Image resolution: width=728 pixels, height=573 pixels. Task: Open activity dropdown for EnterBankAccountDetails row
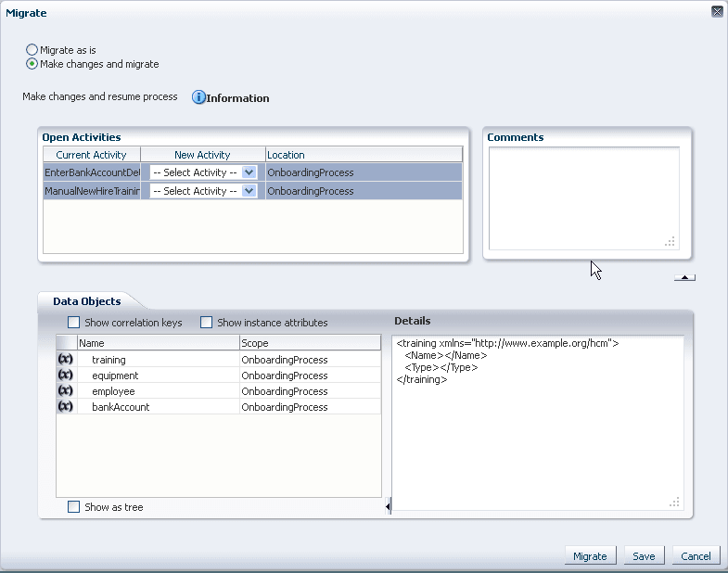(203, 172)
